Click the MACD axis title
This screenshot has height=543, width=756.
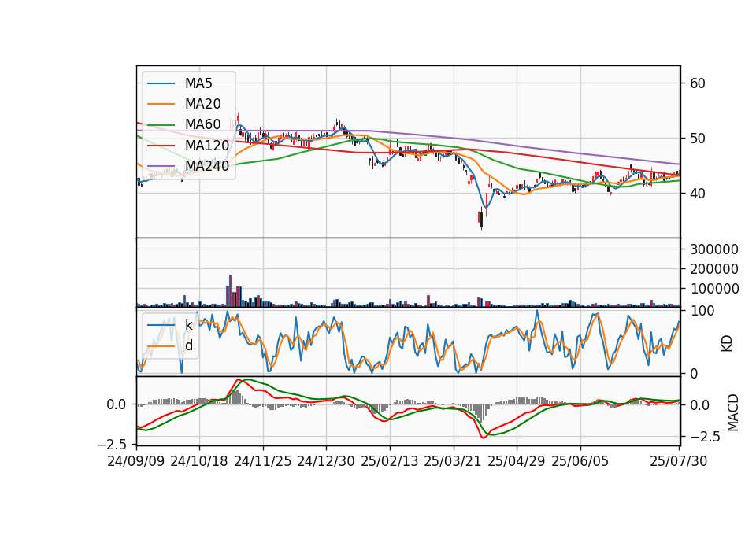pos(733,412)
